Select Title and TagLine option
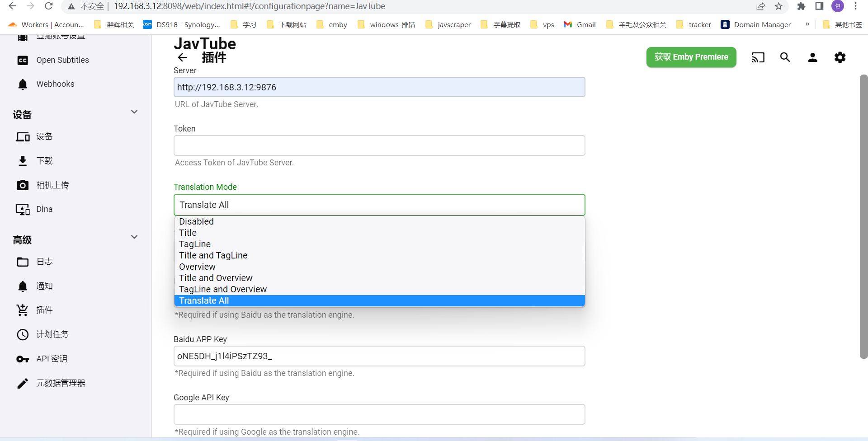 pos(379,255)
